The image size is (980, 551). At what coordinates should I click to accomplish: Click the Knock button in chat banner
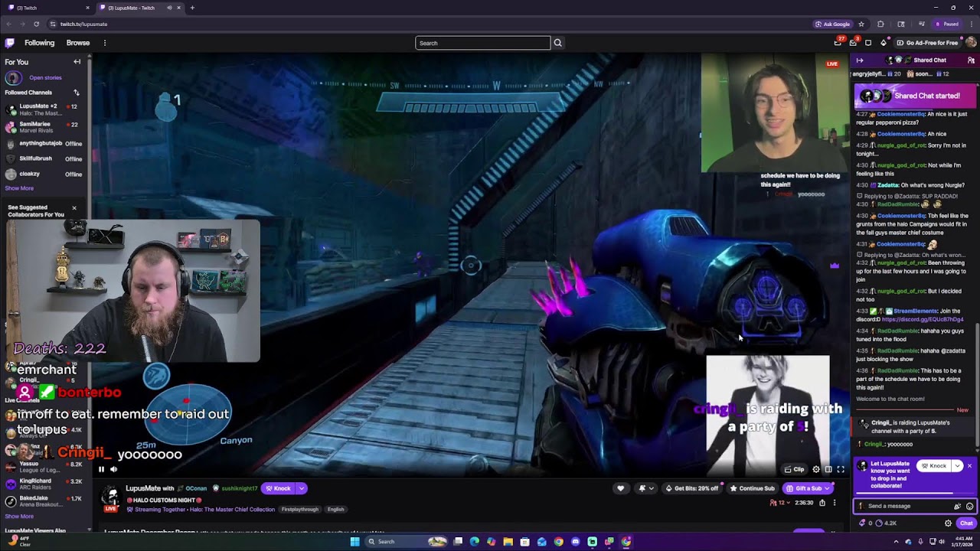tap(933, 466)
